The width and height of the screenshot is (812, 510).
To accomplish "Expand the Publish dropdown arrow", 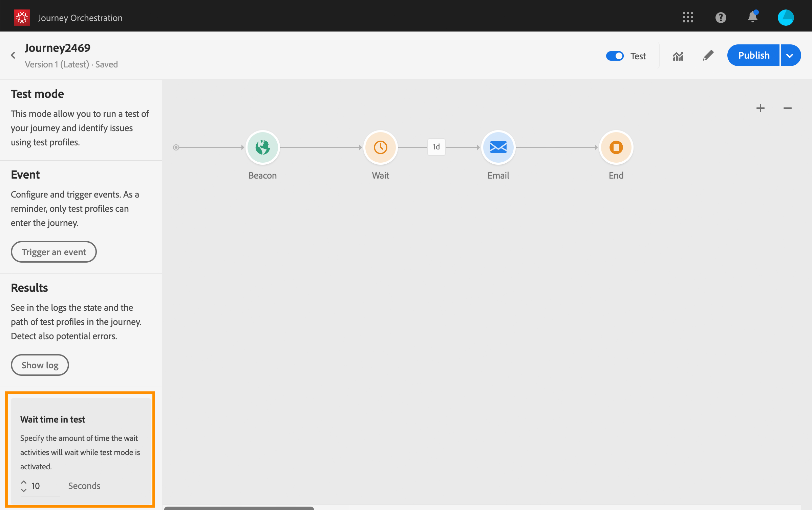I will tap(790, 55).
